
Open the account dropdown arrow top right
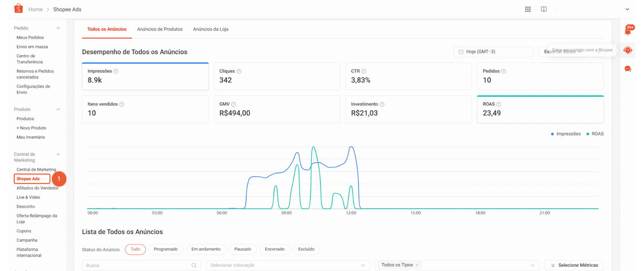627,9
